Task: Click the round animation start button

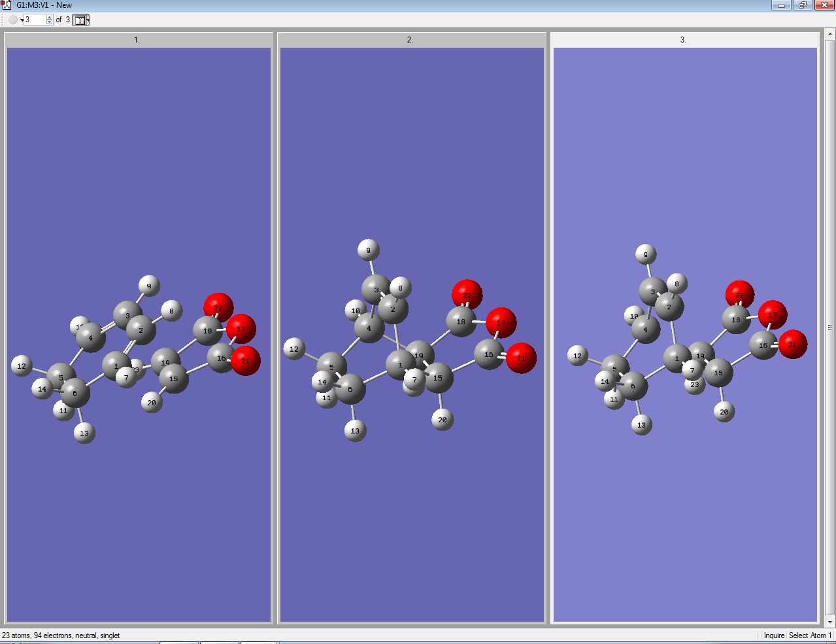Action: tap(12, 20)
